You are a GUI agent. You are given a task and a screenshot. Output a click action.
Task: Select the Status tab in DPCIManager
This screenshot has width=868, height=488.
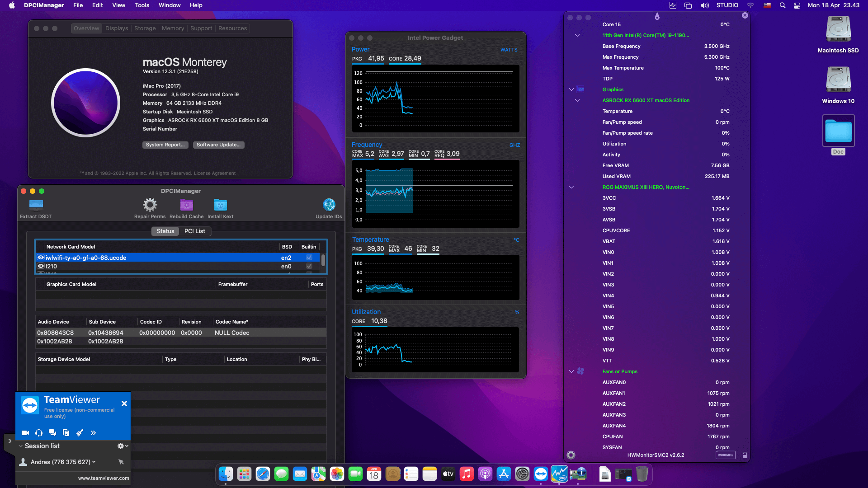pyautogui.click(x=165, y=231)
